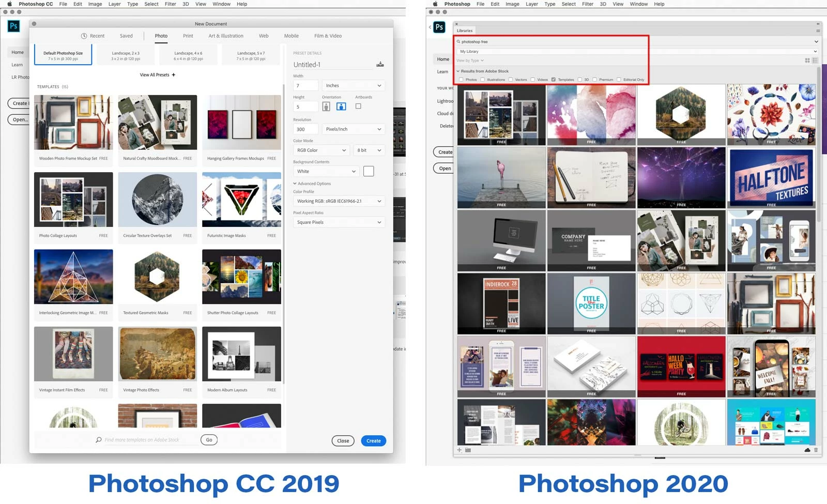Check the Photos filter checkbox
This screenshot has width=827, height=504.
click(x=461, y=80)
